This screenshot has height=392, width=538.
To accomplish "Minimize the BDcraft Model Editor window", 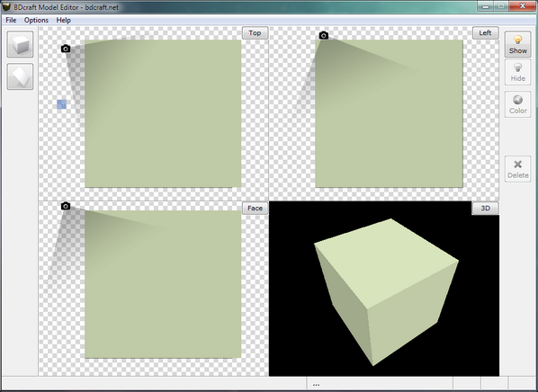I will click(486, 5).
